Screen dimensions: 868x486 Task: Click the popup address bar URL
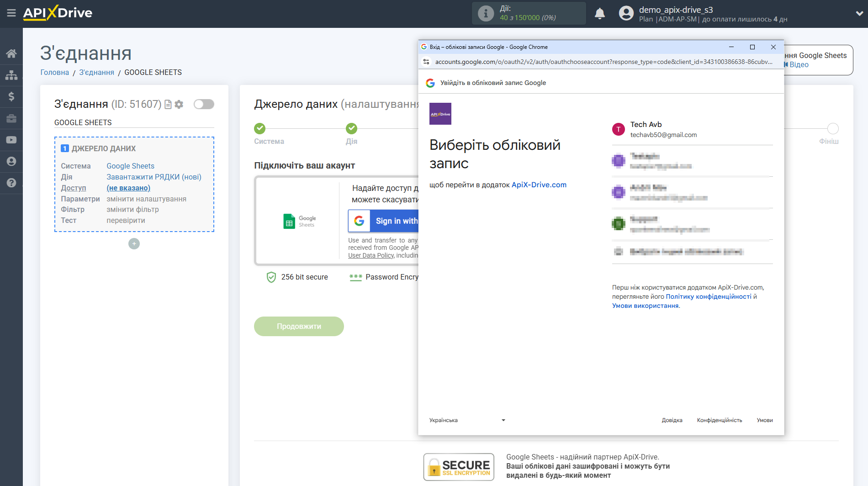click(603, 62)
